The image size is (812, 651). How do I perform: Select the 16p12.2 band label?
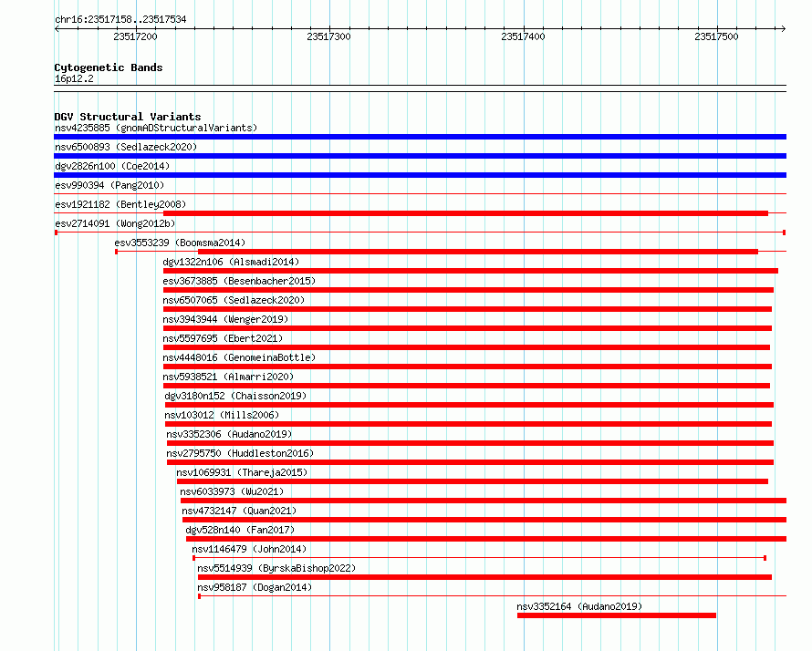(x=74, y=78)
